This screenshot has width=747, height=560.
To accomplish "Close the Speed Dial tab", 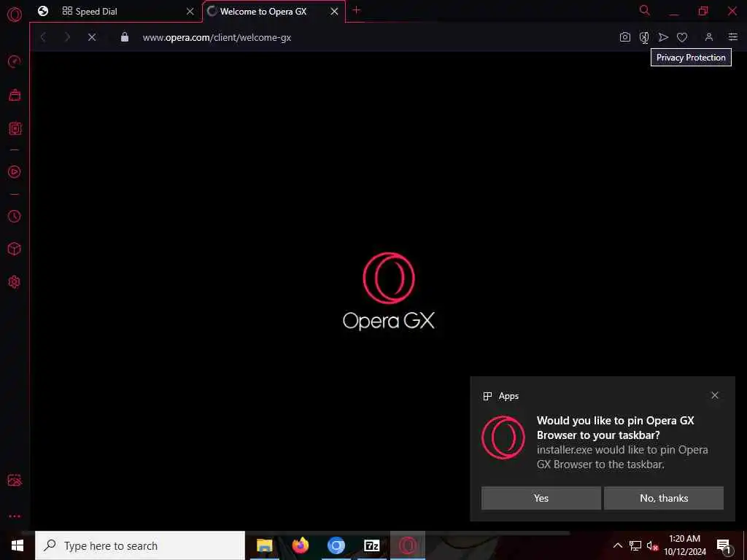I will tap(190, 12).
